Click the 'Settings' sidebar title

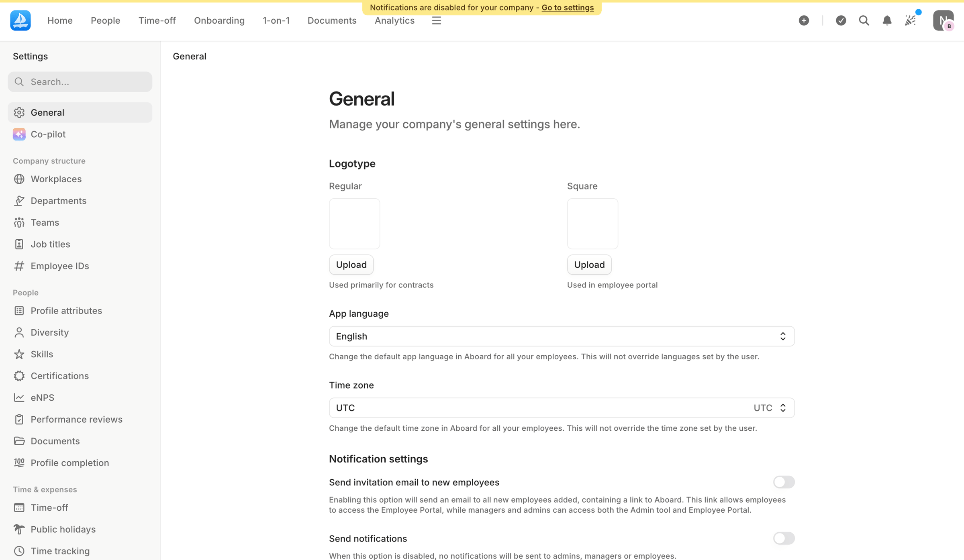30,56
